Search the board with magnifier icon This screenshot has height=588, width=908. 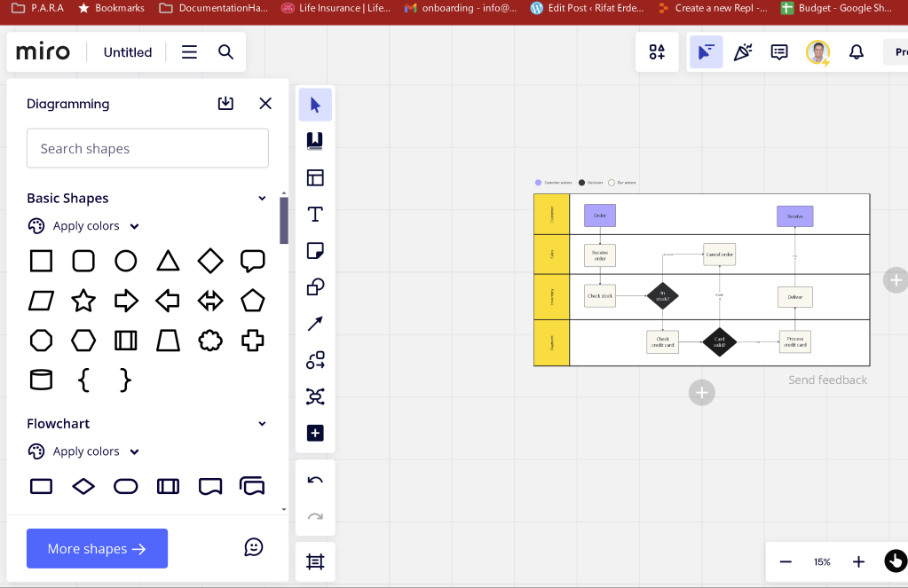(x=225, y=52)
